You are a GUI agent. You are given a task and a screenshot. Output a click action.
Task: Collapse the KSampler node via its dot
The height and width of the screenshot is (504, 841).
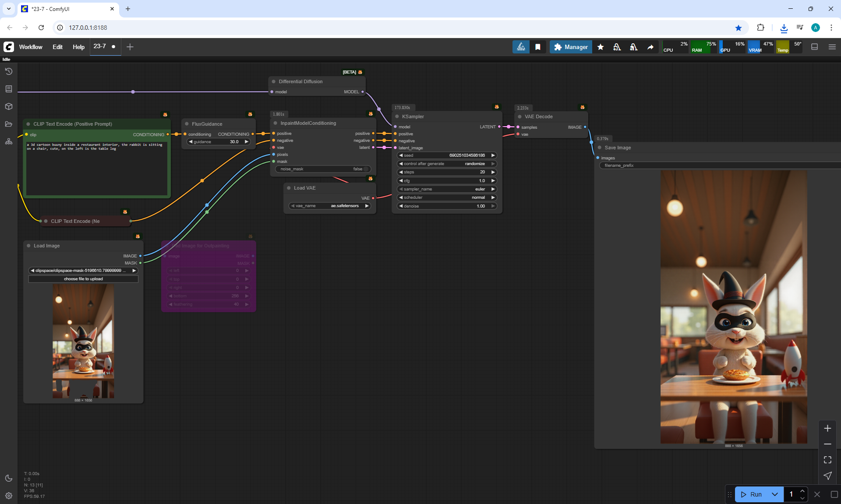click(397, 116)
